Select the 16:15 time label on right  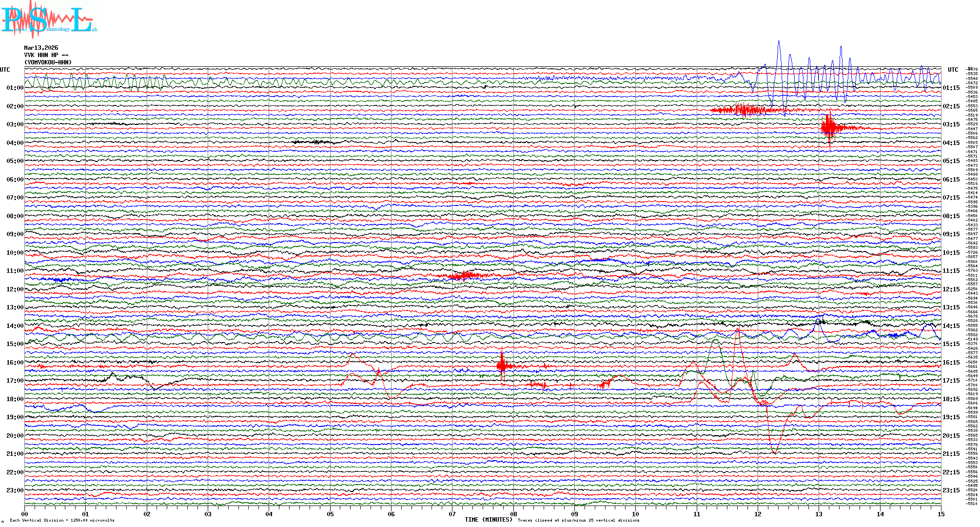tap(951, 363)
